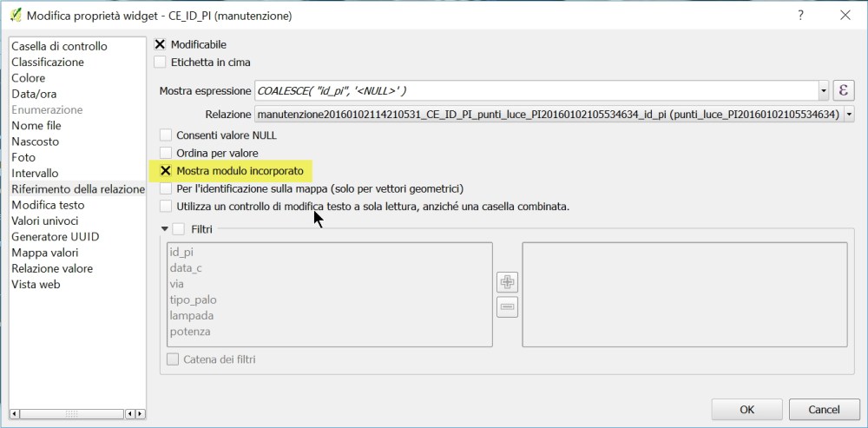Image resolution: width=868 pixels, height=428 pixels.
Task: Select Colore widget type
Action: [29, 78]
